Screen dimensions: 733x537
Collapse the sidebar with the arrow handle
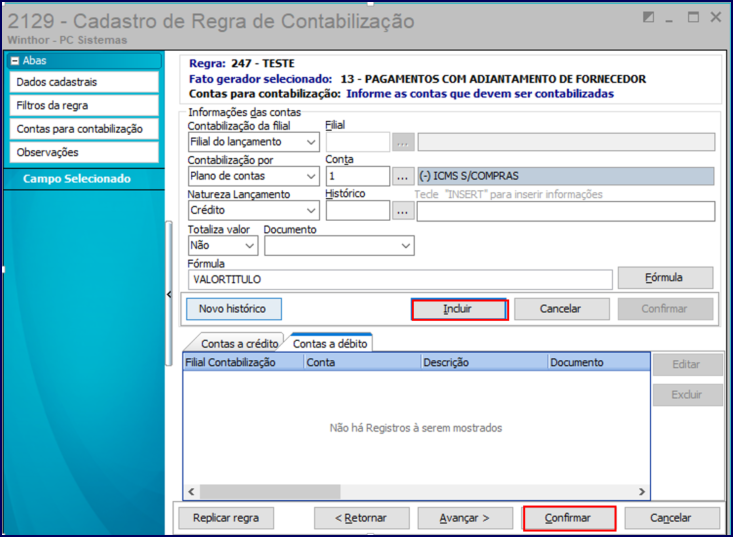click(169, 294)
